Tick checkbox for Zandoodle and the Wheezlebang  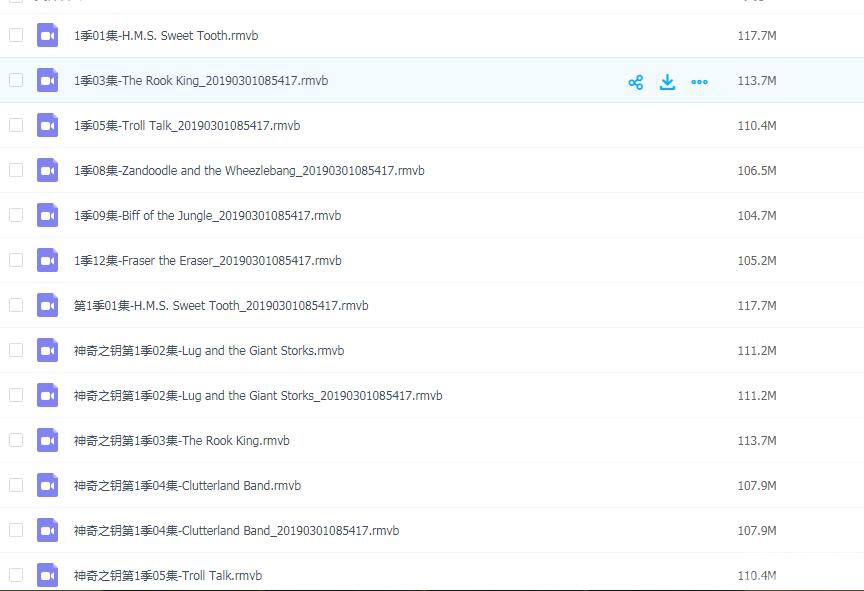click(16, 171)
